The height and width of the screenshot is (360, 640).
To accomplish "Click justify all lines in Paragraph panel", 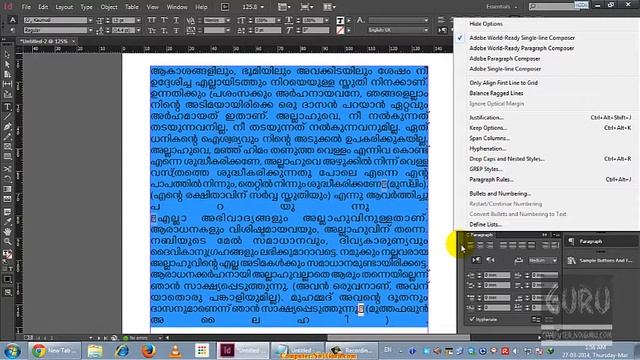I will [x=531, y=245].
